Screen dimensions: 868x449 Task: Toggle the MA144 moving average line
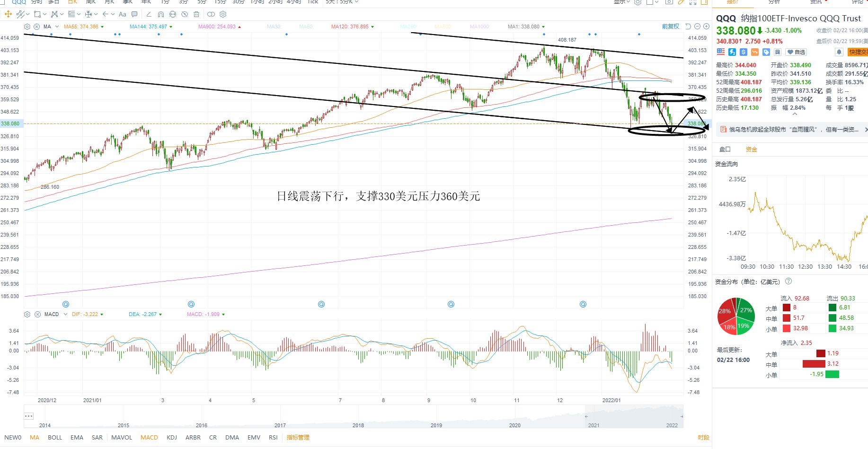pyautogui.click(x=151, y=26)
